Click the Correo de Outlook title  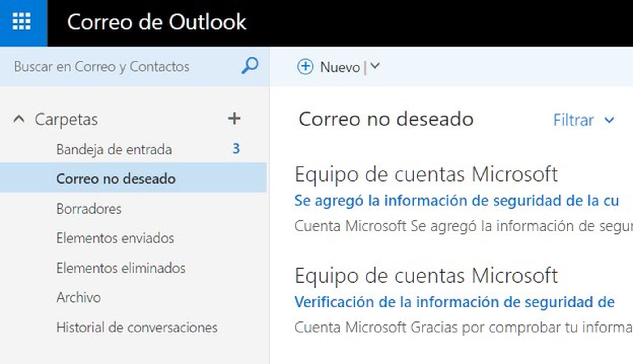(157, 22)
